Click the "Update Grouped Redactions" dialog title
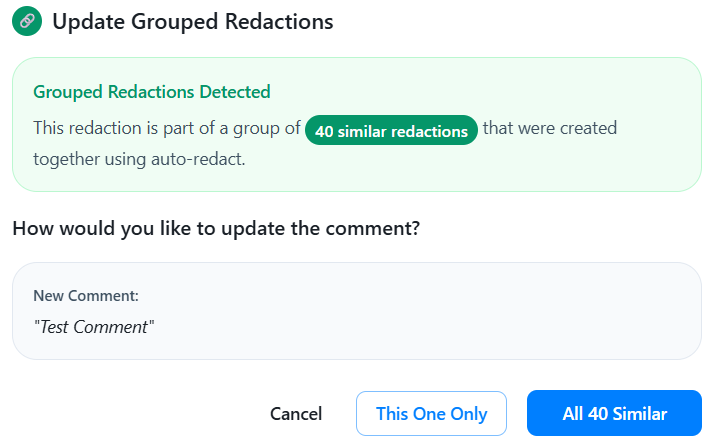 tap(192, 21)
